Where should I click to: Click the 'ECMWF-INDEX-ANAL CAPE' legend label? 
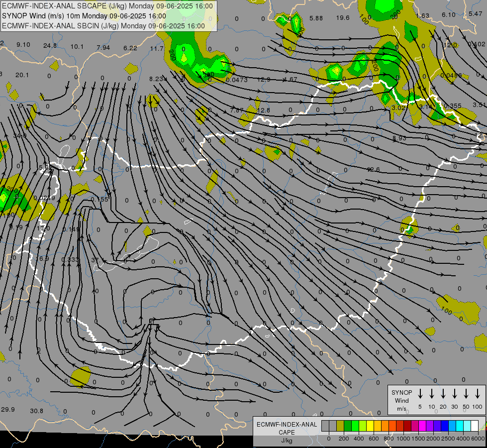[x=287, y=428]
